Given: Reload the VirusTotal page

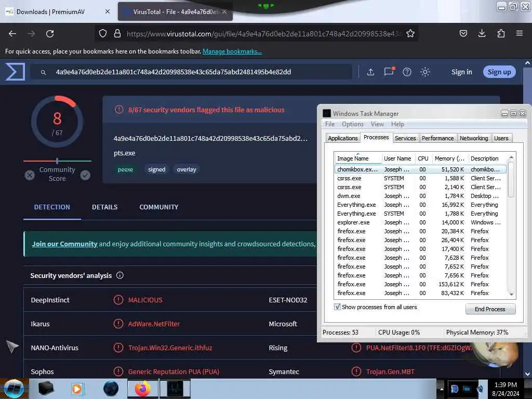Looking at the screenshot, I should [50, 34].
